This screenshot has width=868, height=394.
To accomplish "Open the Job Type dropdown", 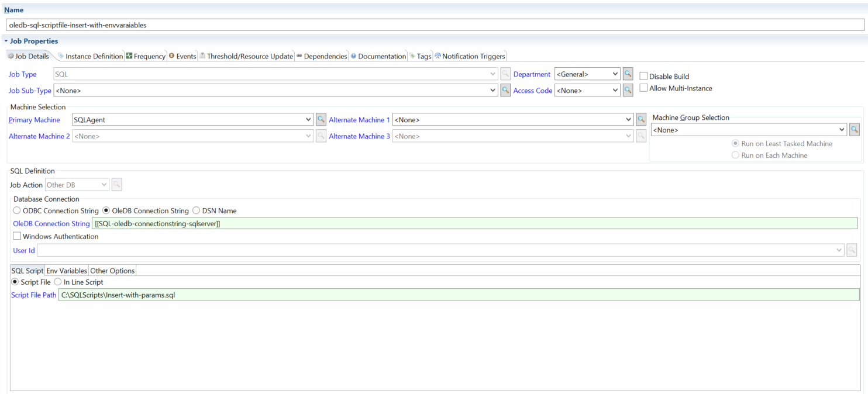I will click(493, 74).
